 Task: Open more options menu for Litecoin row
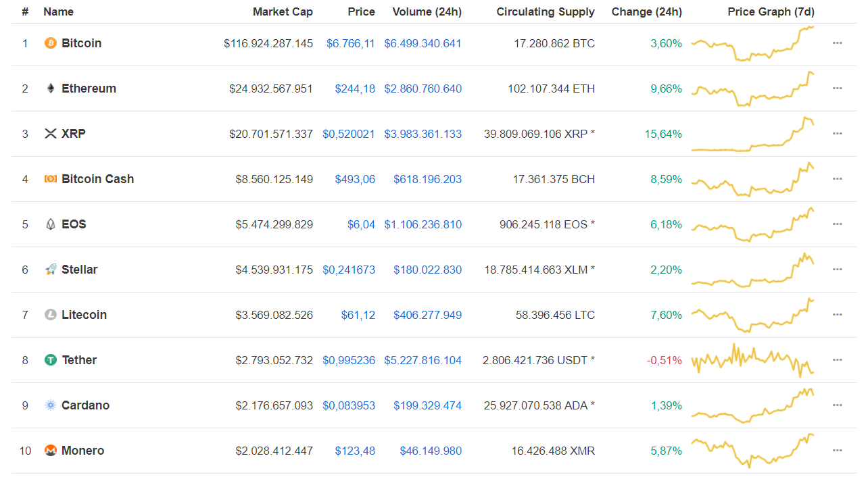tap(838, 315)
